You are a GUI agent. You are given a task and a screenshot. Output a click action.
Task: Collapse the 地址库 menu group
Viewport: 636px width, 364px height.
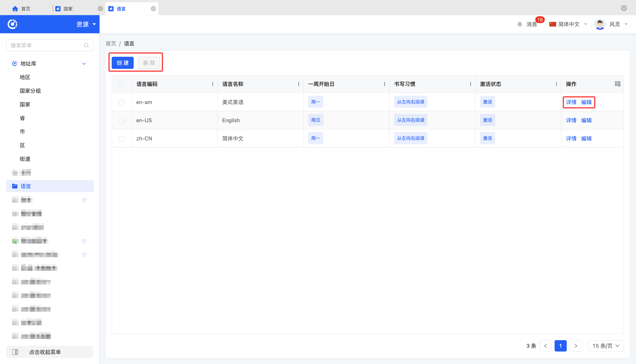coord(84,64)
